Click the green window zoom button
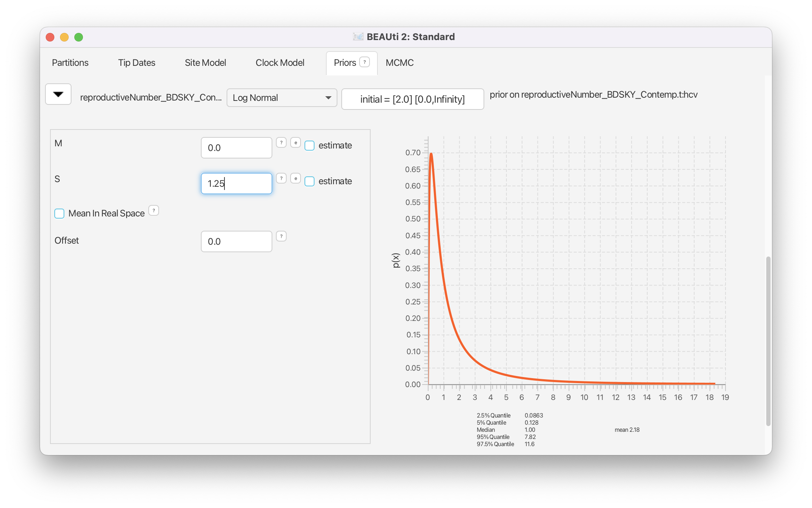 79,37
